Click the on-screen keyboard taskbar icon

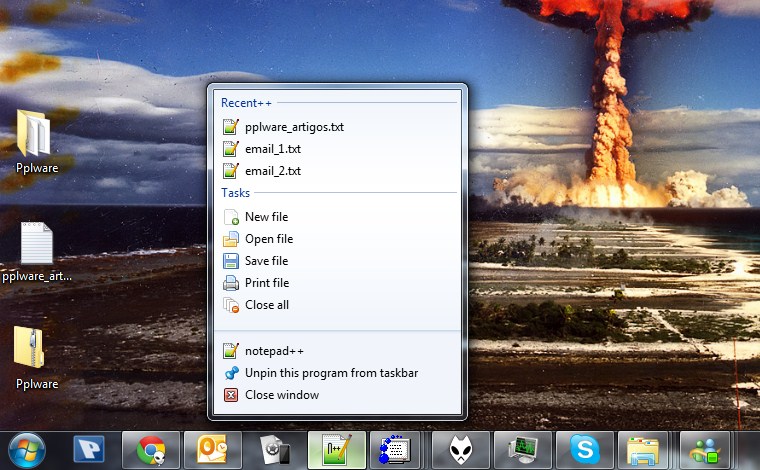pyautogui.click(x=395, y=450)
